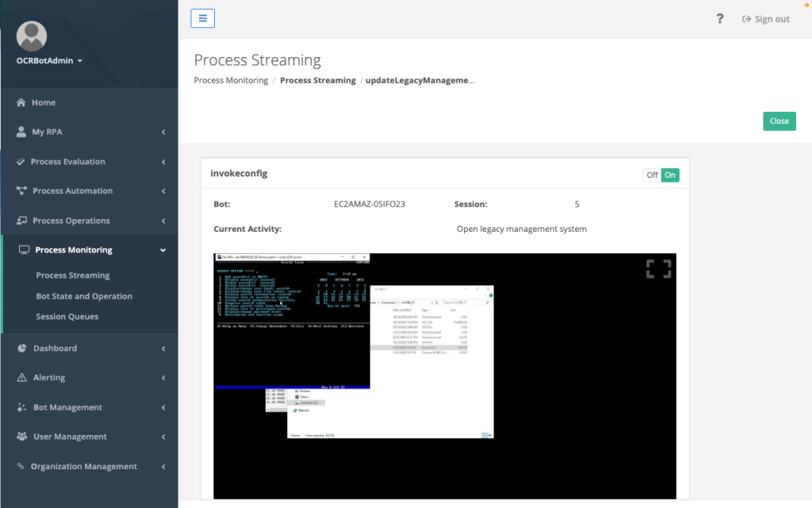
Task: Collapse the Process Monitoring chevron
Action: (163, 250)
